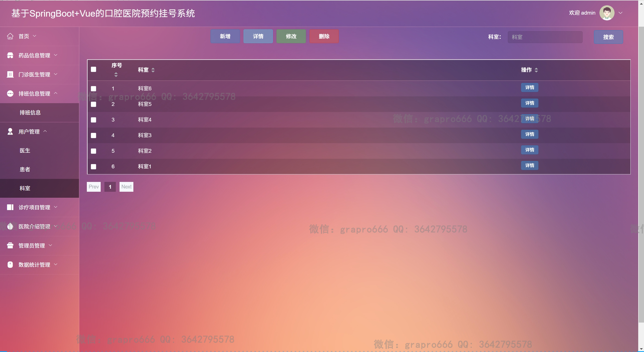This screenshot has width=644, height=352.
Task: Check the checkbox for 科室6 row
Action: (x=93, y=89)
